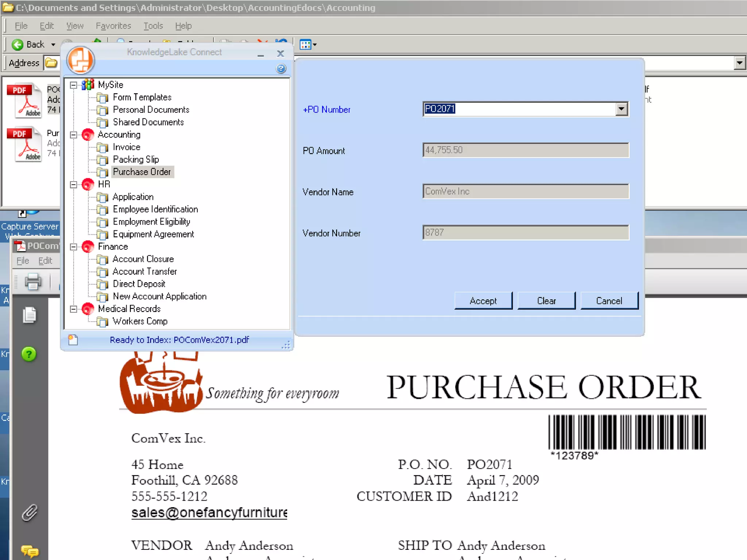Select the Packing Slip library

[x=136, y=159]
